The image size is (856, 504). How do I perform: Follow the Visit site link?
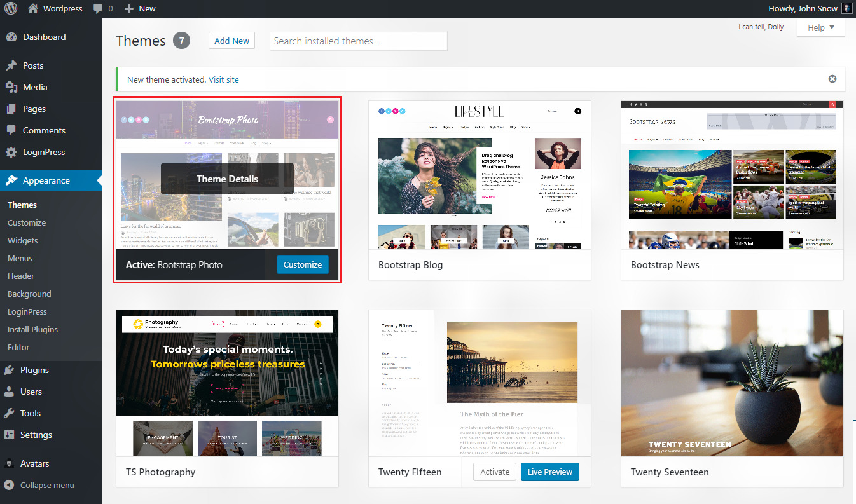pos(224,79)
